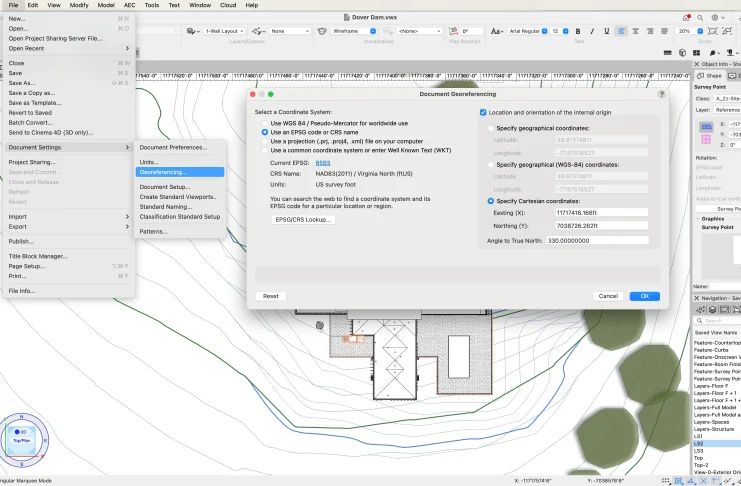Select Specify geographical coordinates radio button
Viewport: 741px width, 486px height.
pyautogui.click(x=489, y=128)
